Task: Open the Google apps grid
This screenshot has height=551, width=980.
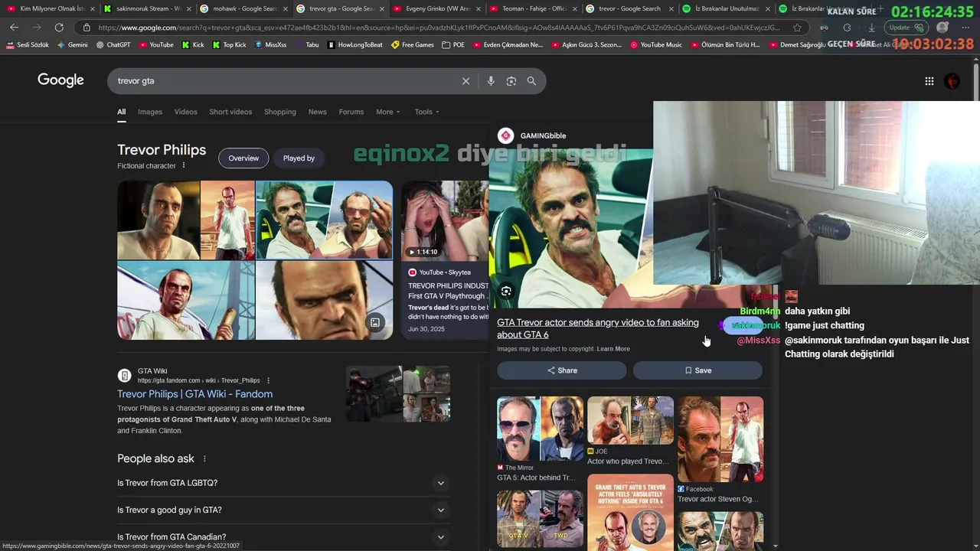Action: point(929,81)
